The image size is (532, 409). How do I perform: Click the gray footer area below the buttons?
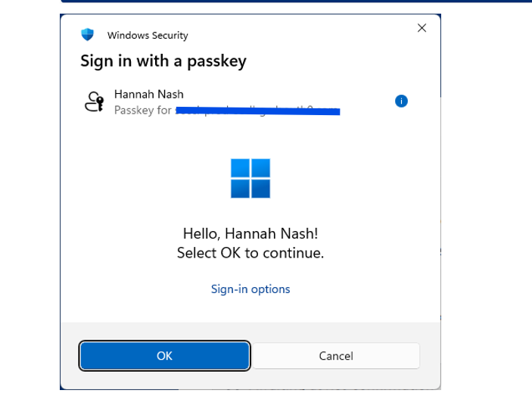tap(250, 379)
